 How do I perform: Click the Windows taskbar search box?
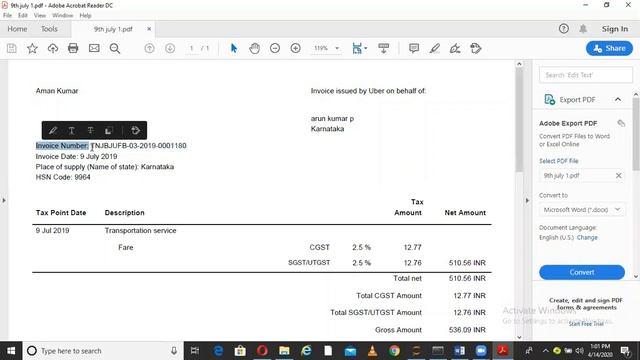pyautogui.click(x=103, y=351)
